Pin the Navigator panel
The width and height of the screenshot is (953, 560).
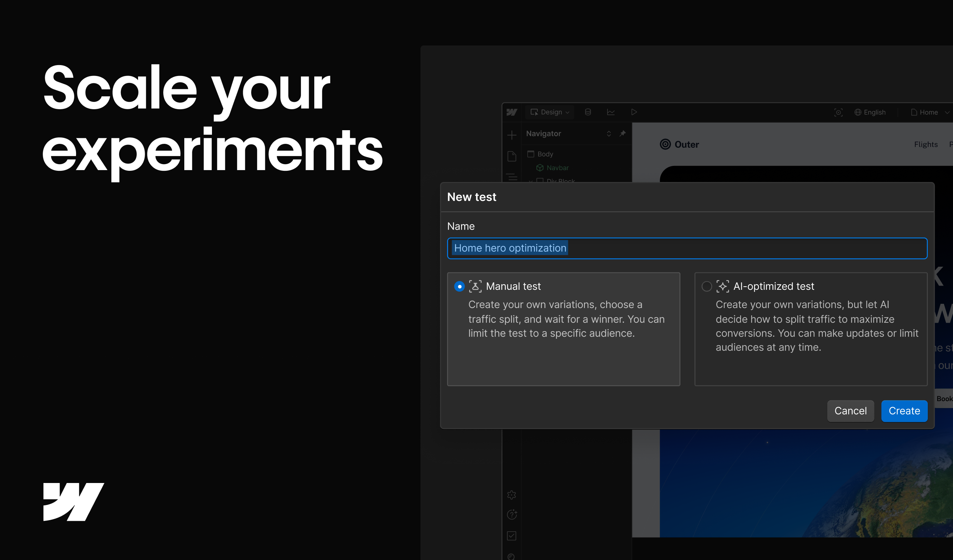click(623, 133)
